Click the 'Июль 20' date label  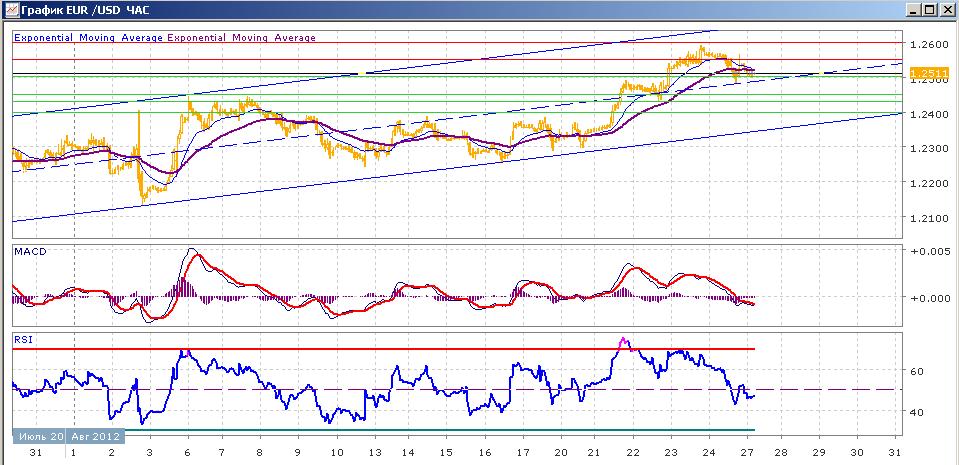pos(40,437)
